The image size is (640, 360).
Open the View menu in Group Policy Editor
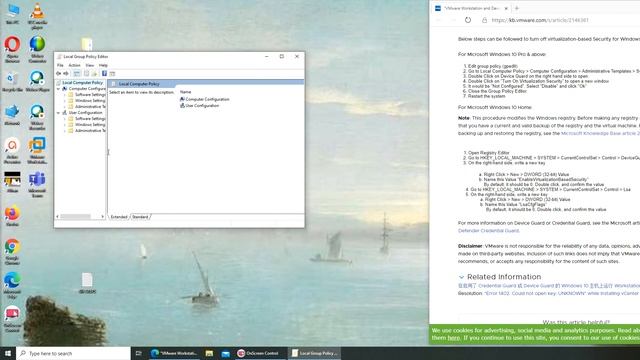pyautogui.click(x=90, y=65)
